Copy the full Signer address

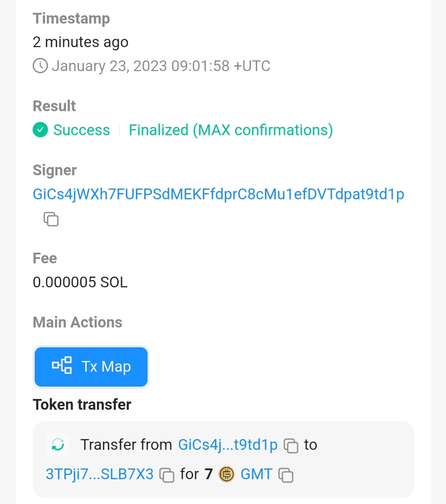pos(51,219)
